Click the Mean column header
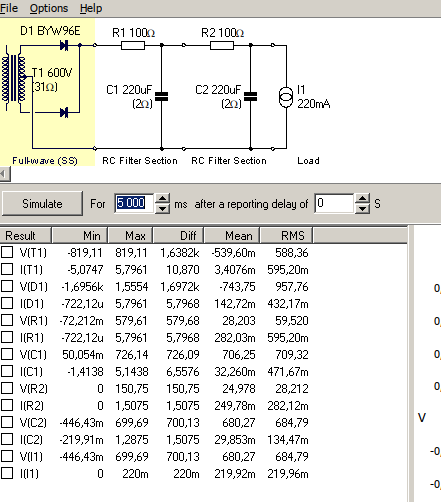This screenshot has width=441, height=502. pos(232,236)
